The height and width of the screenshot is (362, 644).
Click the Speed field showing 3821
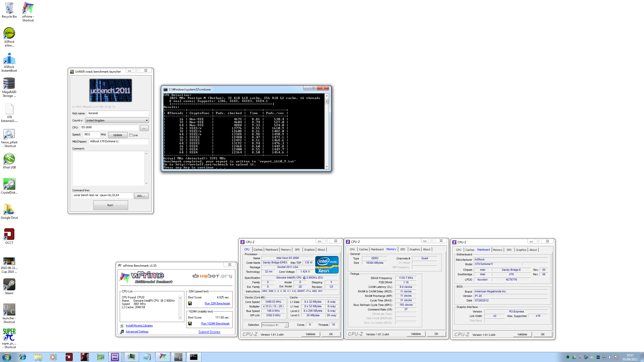(91, 134)
